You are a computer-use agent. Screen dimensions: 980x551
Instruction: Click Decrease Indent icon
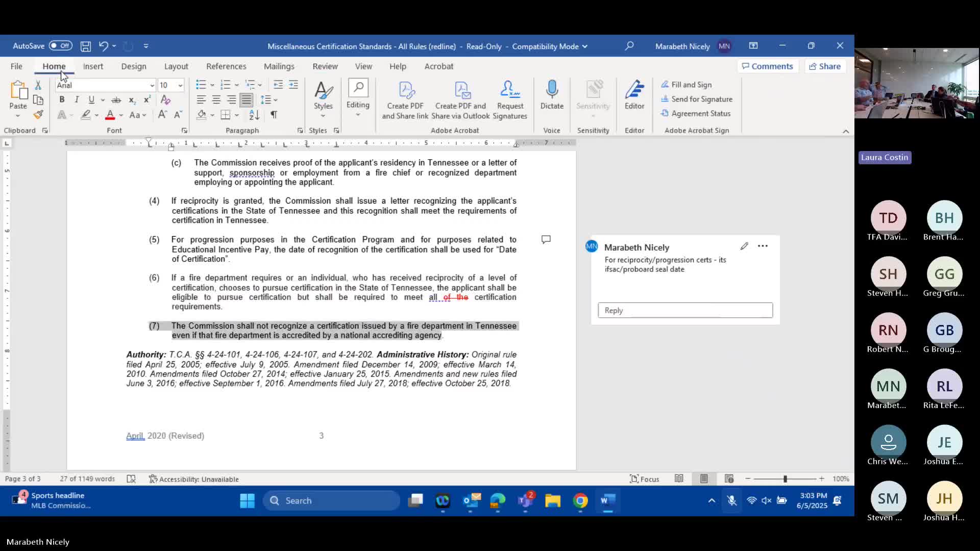(x=278, y=85)
